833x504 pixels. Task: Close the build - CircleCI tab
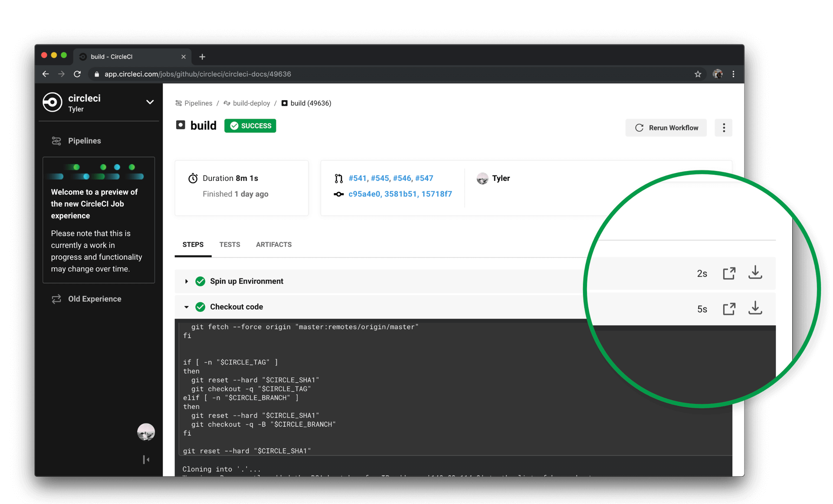click(184, 57)
